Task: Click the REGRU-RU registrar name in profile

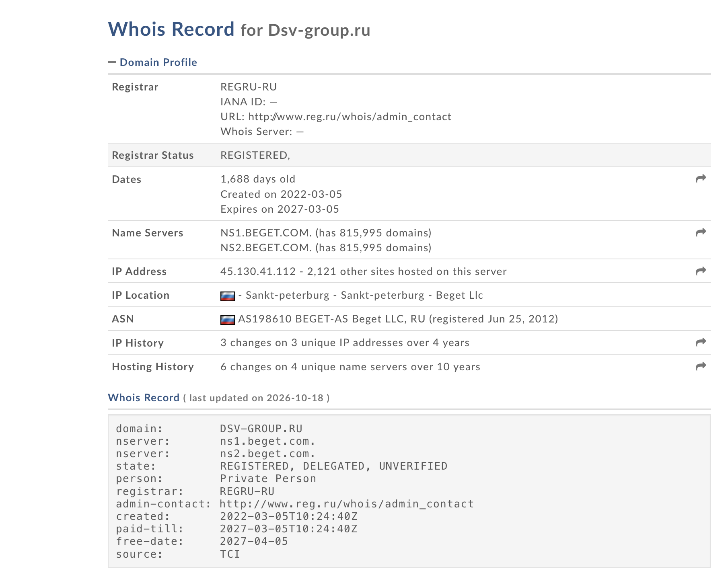Action: [249, 87]
